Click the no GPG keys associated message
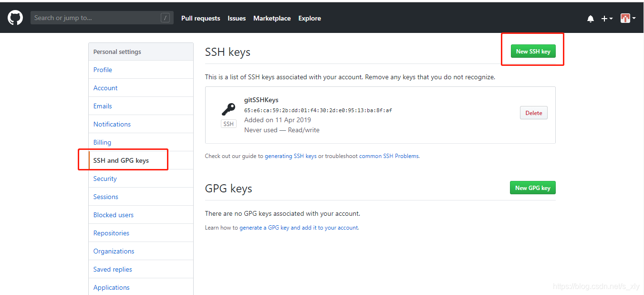Viewport: 644px width, 295px height. coord(282,213)
